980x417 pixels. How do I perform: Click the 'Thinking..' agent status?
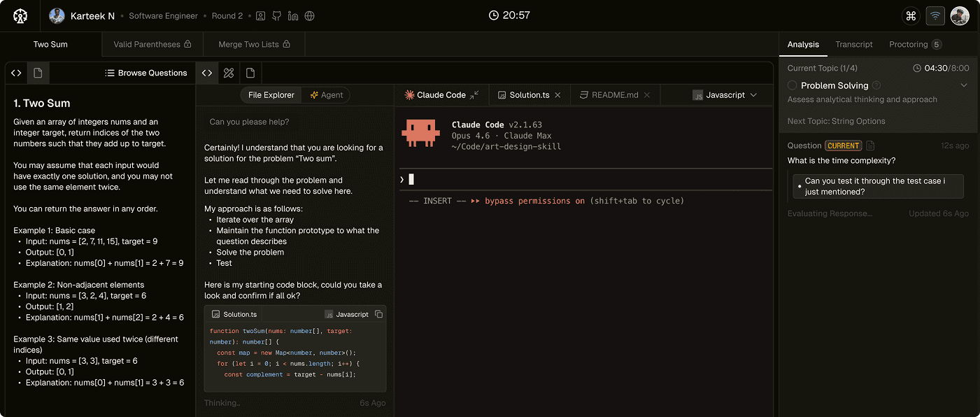coord(222,403)
